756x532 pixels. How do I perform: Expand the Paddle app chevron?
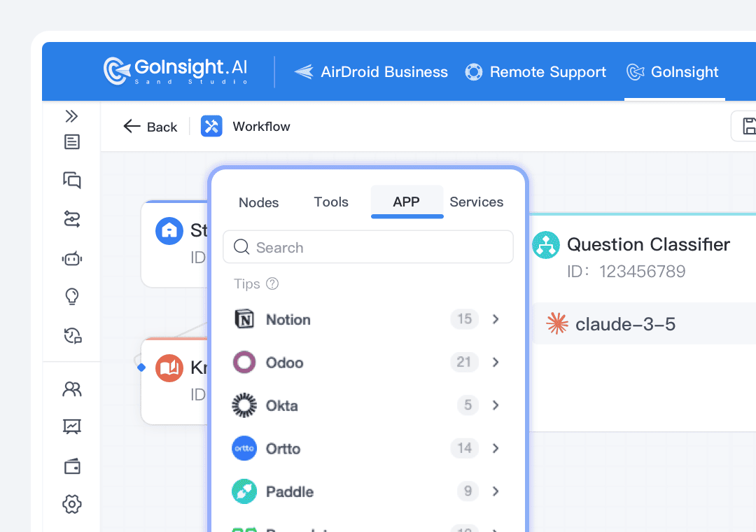[496, 491]
